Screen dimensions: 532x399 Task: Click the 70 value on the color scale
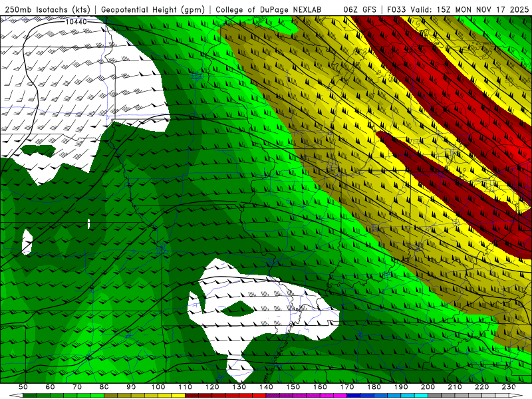(77, 387)
